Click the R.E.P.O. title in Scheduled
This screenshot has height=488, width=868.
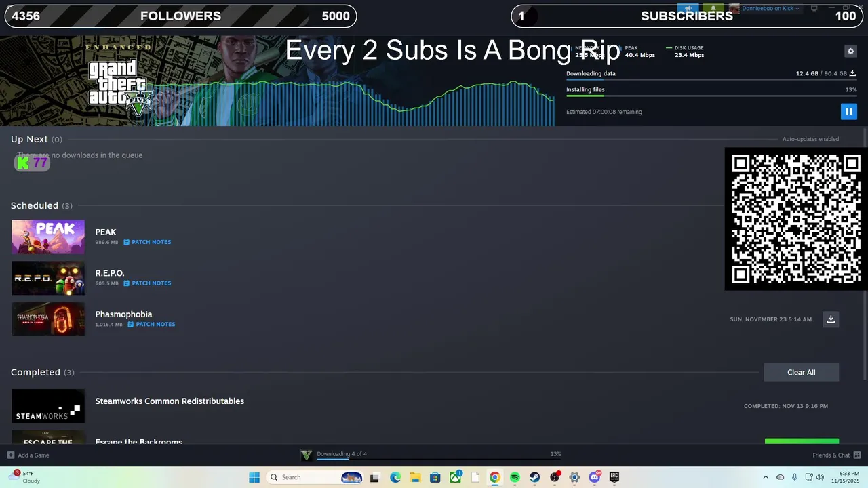coord(110,274)
